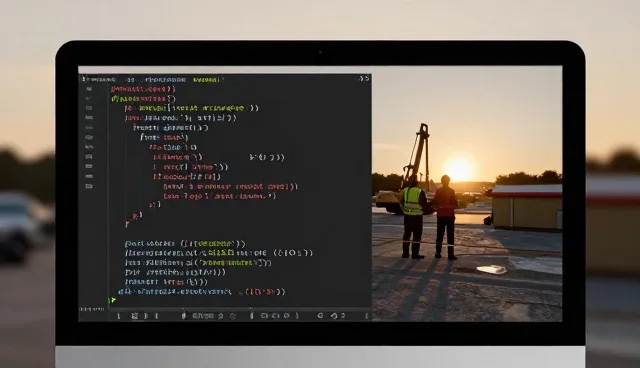Open the middle gray tab in the editor header
The height and width of the screenshot is (368, 640).
coord(166,80)
